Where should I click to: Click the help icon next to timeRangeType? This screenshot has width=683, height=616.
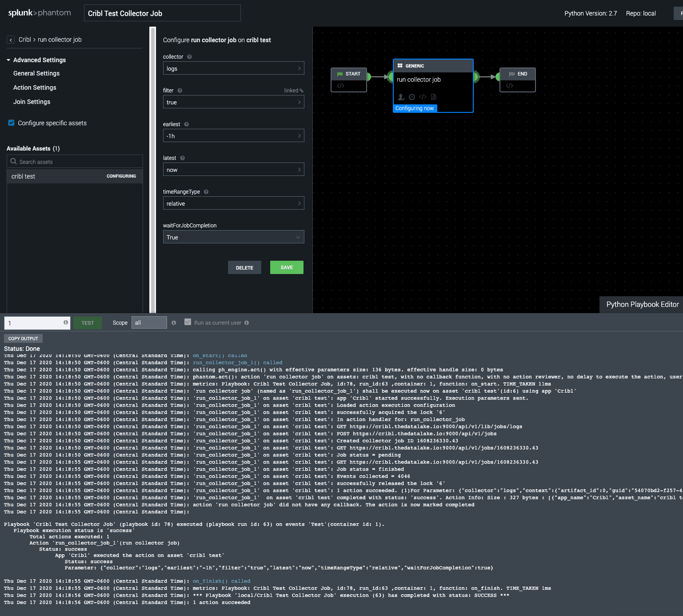point(206,192)
